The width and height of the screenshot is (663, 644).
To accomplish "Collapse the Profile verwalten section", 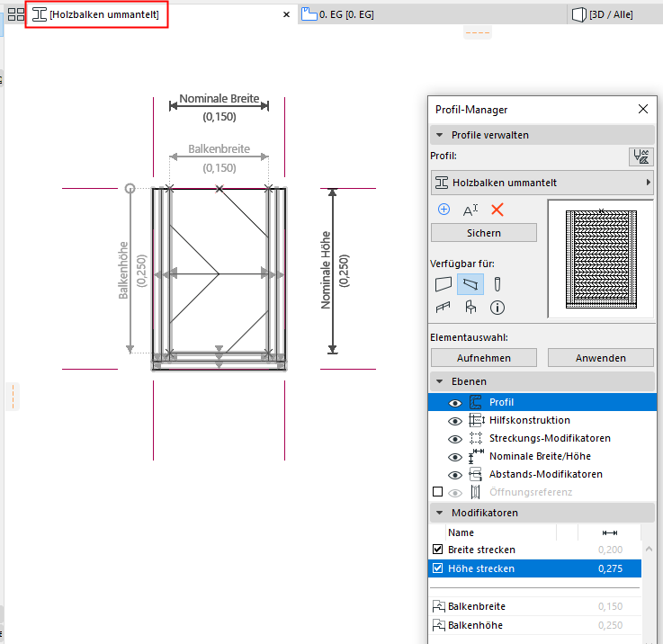I will click(x=440, y=135).
